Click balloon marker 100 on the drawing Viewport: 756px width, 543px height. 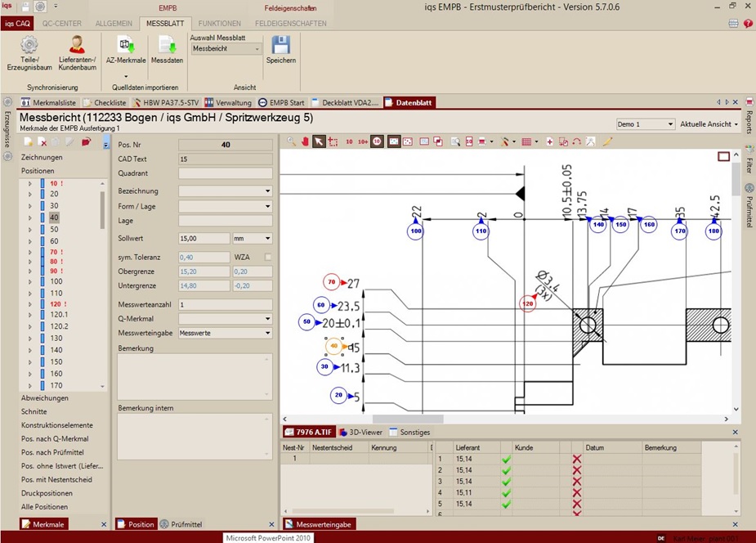[x=416, y=231]
